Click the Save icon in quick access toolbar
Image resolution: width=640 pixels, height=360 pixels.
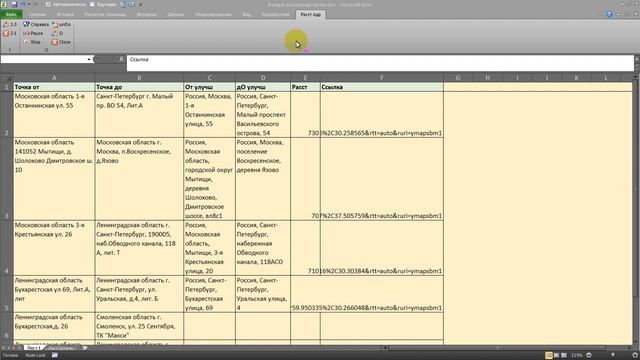pyautogui.click(x=14, y=4)
